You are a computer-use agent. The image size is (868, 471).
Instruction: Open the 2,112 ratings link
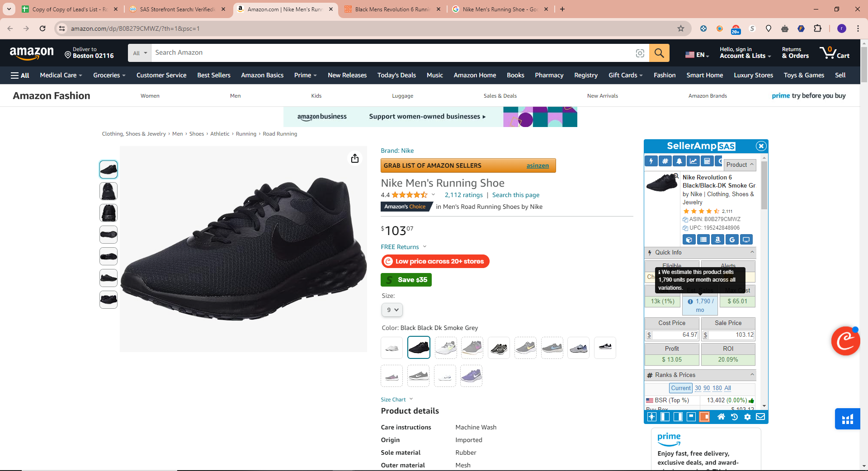coord(464,195)
